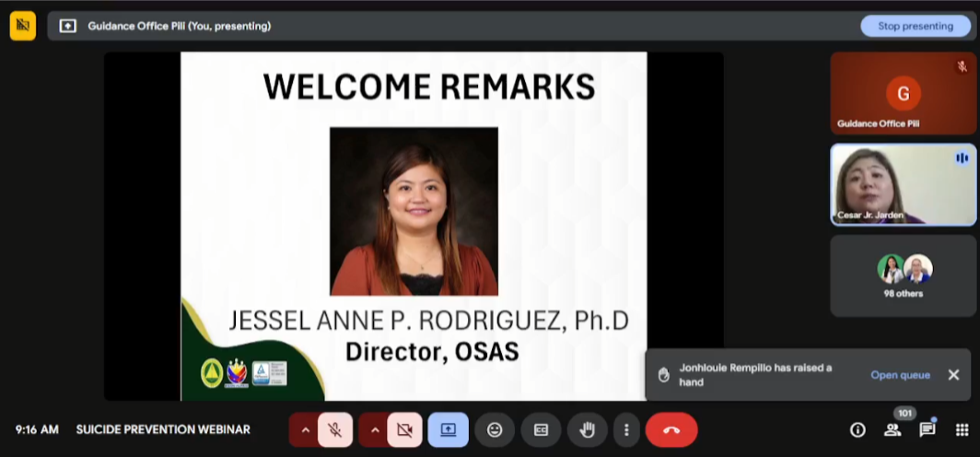The height and width of the screenshot is (457, 980).
Task: Toggle the muted microphone button
Action: click(335, 429)
